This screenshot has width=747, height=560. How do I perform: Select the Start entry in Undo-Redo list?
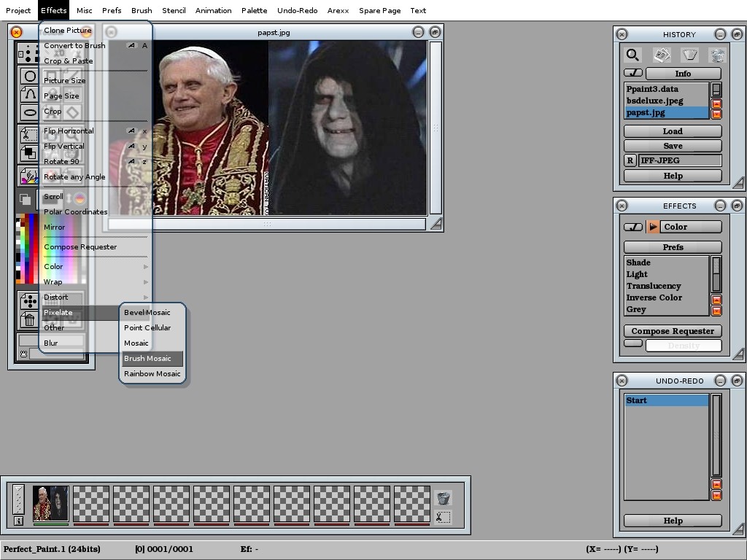667,400
